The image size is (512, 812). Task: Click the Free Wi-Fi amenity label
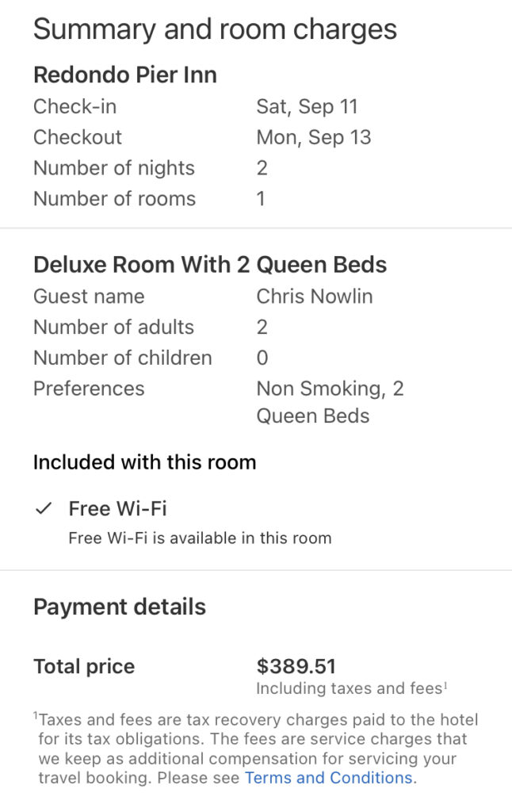pyautogui.click(x=117, y=508)
